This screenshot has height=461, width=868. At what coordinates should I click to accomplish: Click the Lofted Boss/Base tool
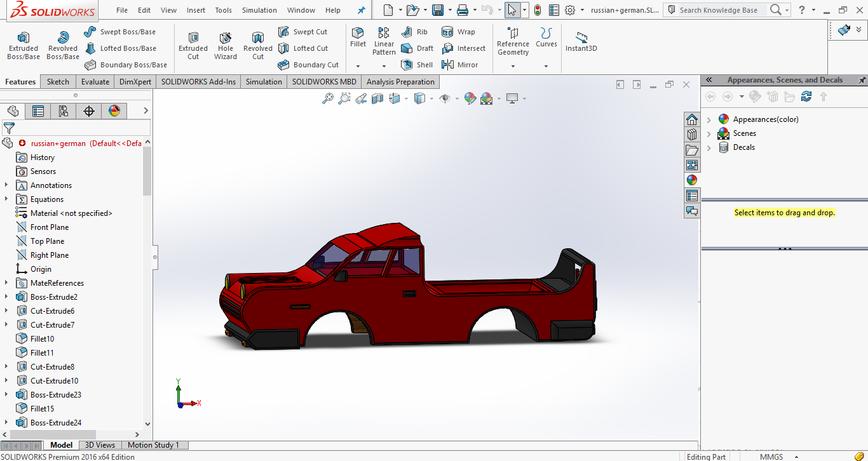[x=121, y=48]
